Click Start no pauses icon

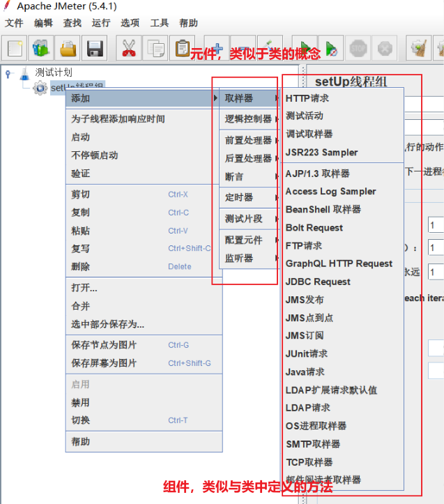[331, 48]
